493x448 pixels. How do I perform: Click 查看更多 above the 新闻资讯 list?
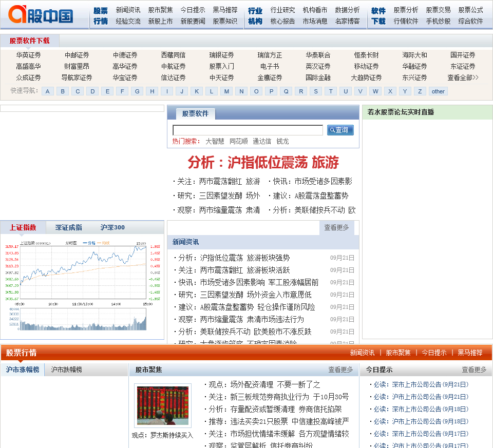click(x=337, y=227)
